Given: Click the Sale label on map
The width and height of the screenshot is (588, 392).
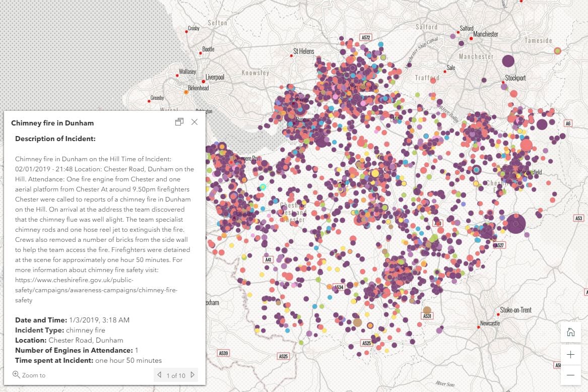Looking at the screenshot, I should (x=451, y=68).
